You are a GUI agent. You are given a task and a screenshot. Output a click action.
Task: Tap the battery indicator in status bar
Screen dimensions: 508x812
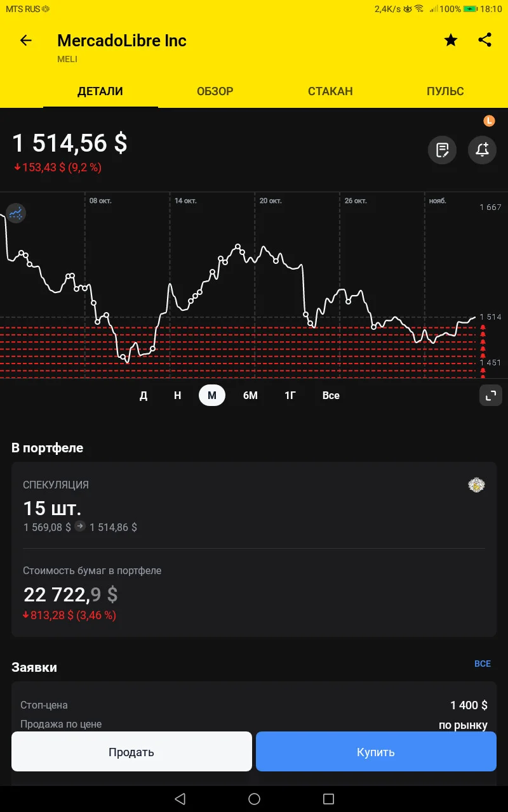471,9
